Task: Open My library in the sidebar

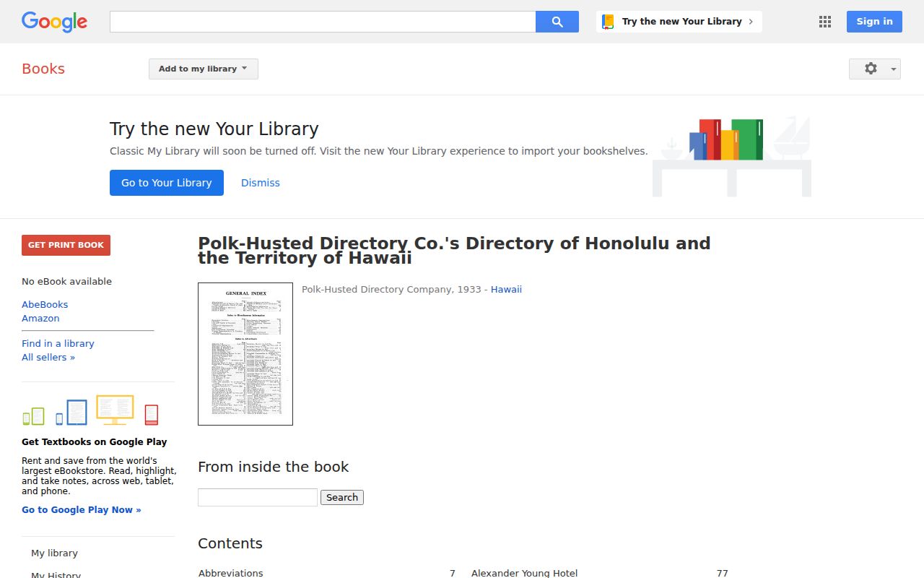Action: pos(54,553)
